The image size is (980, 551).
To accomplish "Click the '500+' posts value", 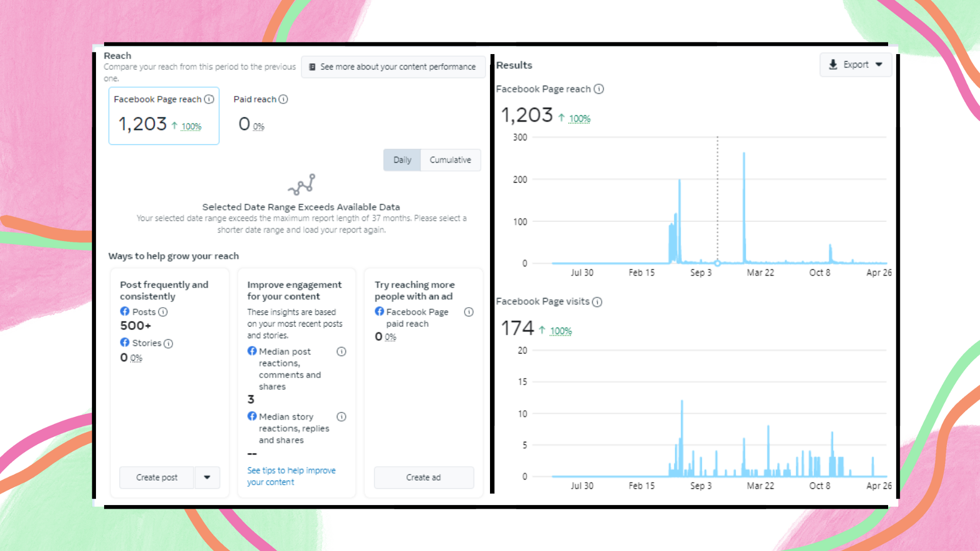I will pyautogui.click(x=136, y=326).
